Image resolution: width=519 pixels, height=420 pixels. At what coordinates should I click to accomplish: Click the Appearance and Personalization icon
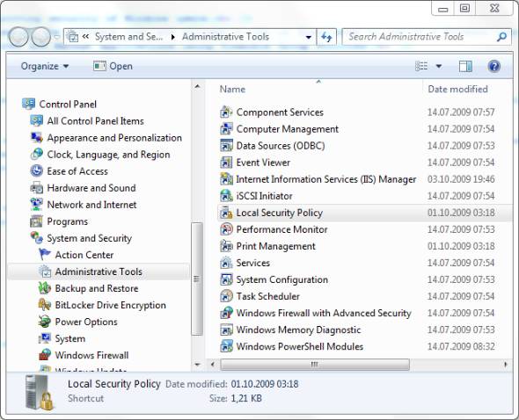point(36,137)
